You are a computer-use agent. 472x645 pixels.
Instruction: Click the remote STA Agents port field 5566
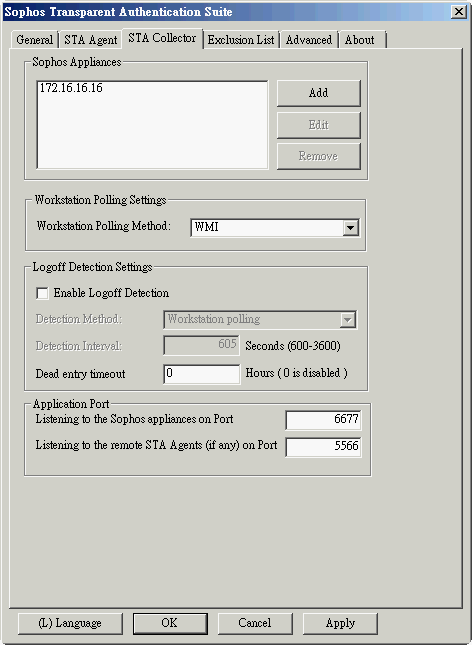[x=323, y=447]
